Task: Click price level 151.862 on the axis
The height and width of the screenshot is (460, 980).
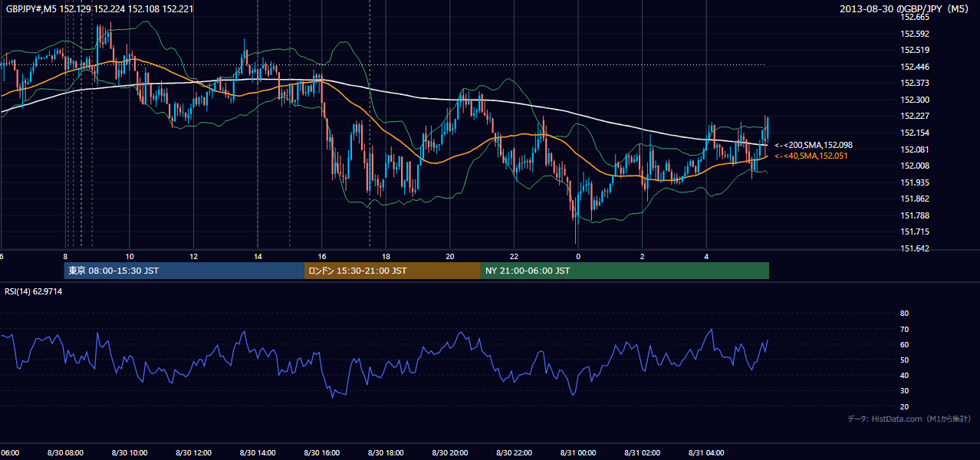Action: (x=914, y=199)
